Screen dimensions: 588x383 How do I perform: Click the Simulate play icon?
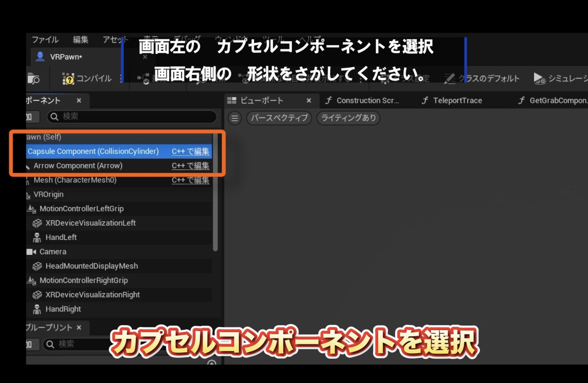pyautogui.click(x=539, y=79)
